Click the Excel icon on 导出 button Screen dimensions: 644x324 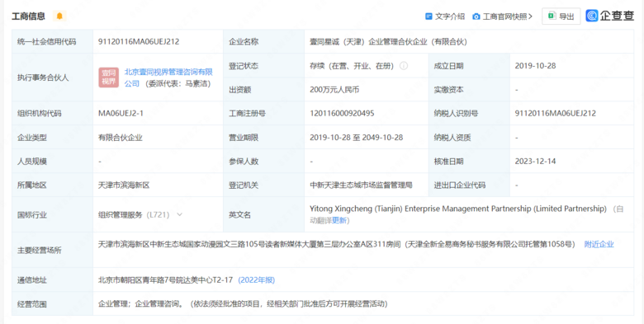click(x=552, y=16)
